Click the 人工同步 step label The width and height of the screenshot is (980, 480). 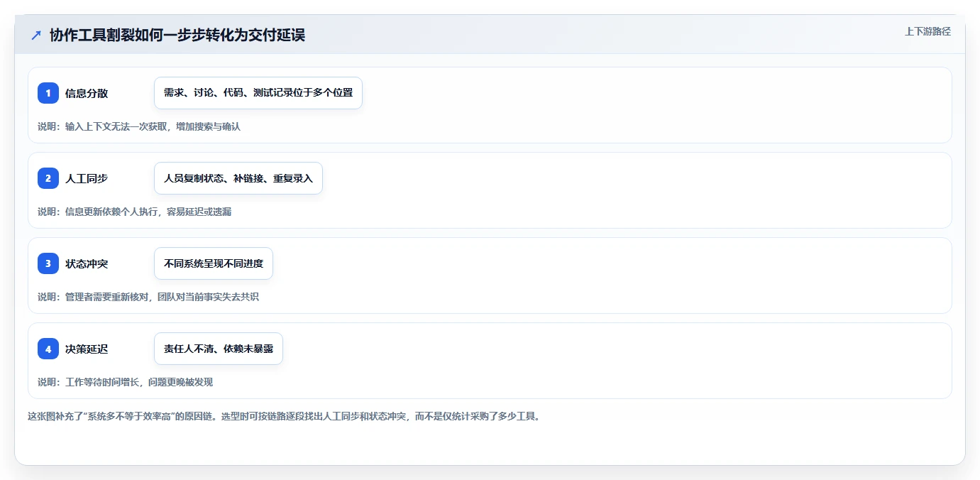(87, 178)
